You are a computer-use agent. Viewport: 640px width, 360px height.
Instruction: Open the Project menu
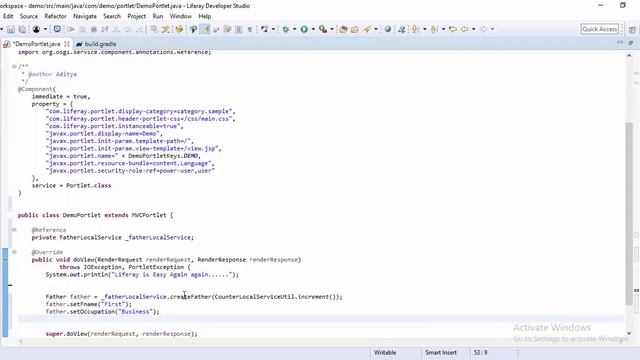136,16
